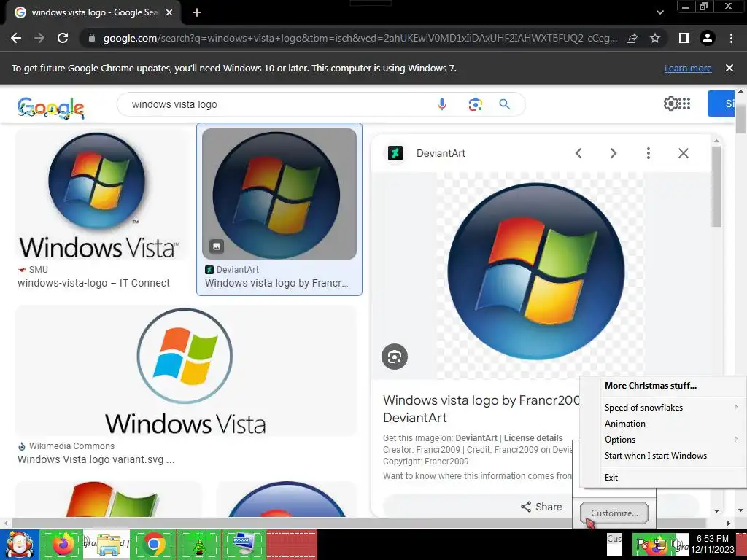Click image type badge on DeviantArt thumbnail
The width and height of the screenshot is (747, 560).
(217, 246)
